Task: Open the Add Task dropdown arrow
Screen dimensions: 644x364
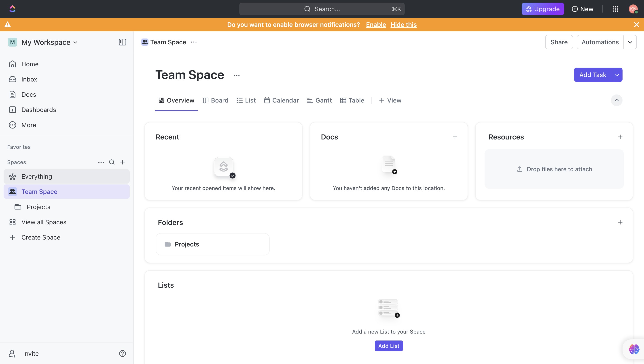Action: click(617, 75)
